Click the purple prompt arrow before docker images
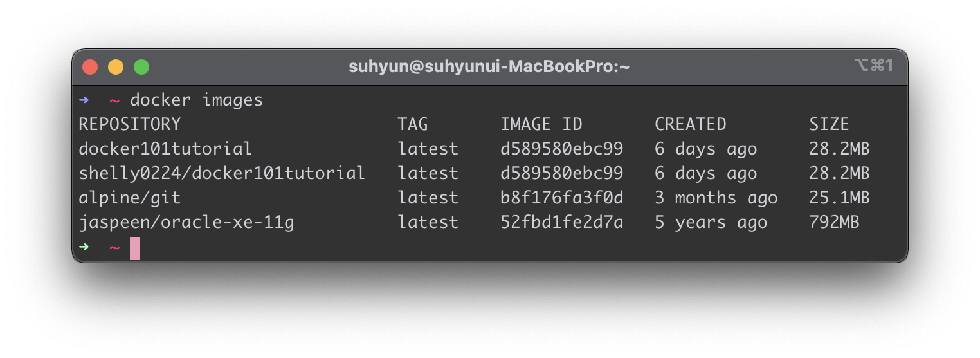The height and width of the screenshot is (358, 980). coord(84,100)
